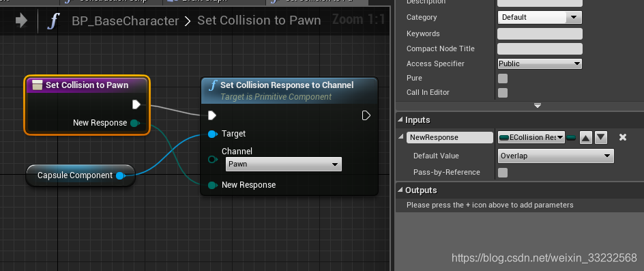The image size is (644, 271).
Task: Open the BP_BaseCharacter breadcrumb link
Action: pyautogui.click(x=126, y=20)
